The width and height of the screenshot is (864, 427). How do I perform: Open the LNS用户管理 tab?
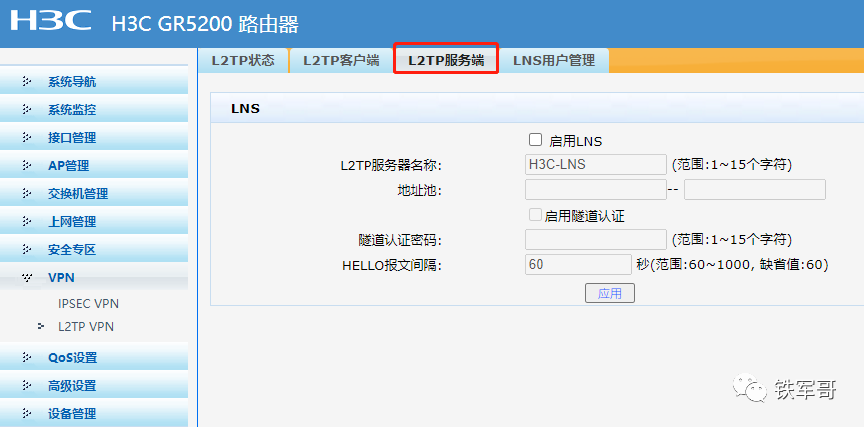click(554, 61)
